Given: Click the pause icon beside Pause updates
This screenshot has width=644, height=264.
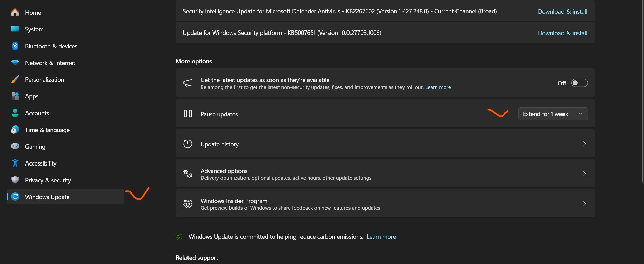Looking at the screenshot, I should [188, 114].
